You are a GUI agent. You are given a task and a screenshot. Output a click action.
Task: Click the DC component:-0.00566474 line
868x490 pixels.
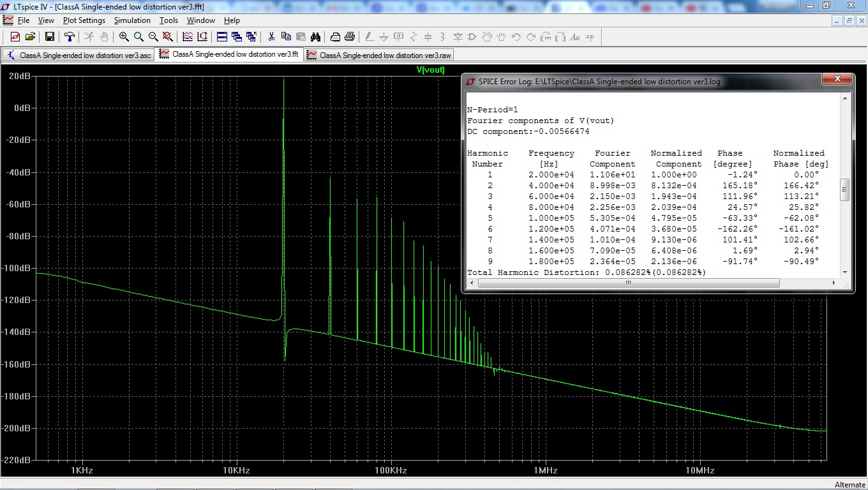click(528, 131)
